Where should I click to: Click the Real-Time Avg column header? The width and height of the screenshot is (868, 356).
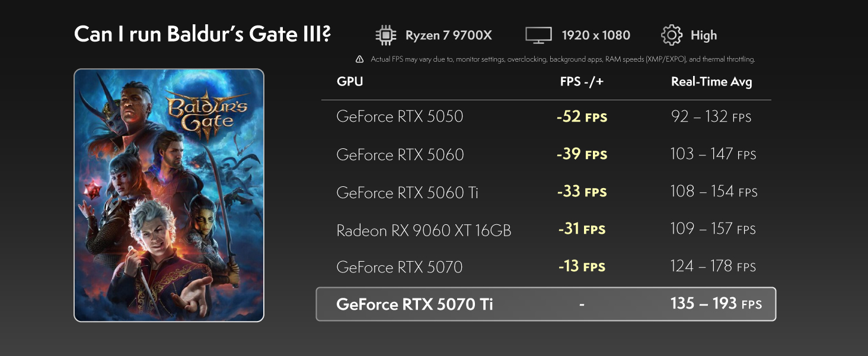click(711, 82)
